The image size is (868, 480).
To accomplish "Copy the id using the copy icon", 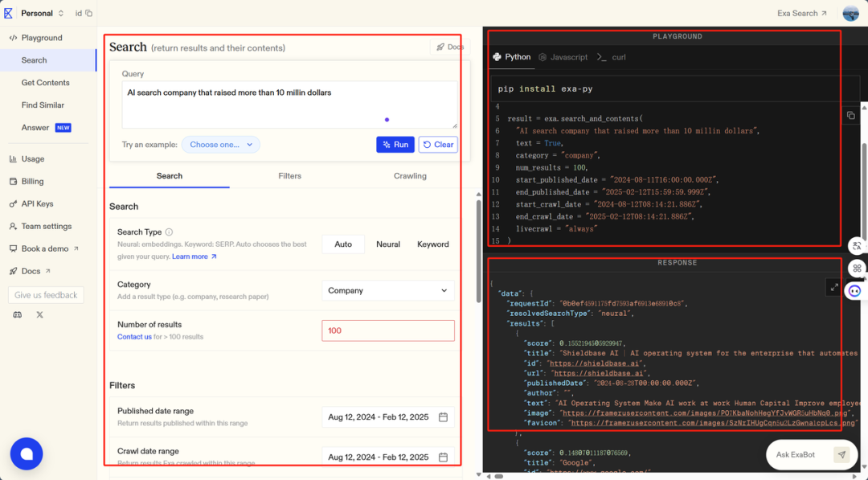I will pyautogui.click(x=88, y=14).
